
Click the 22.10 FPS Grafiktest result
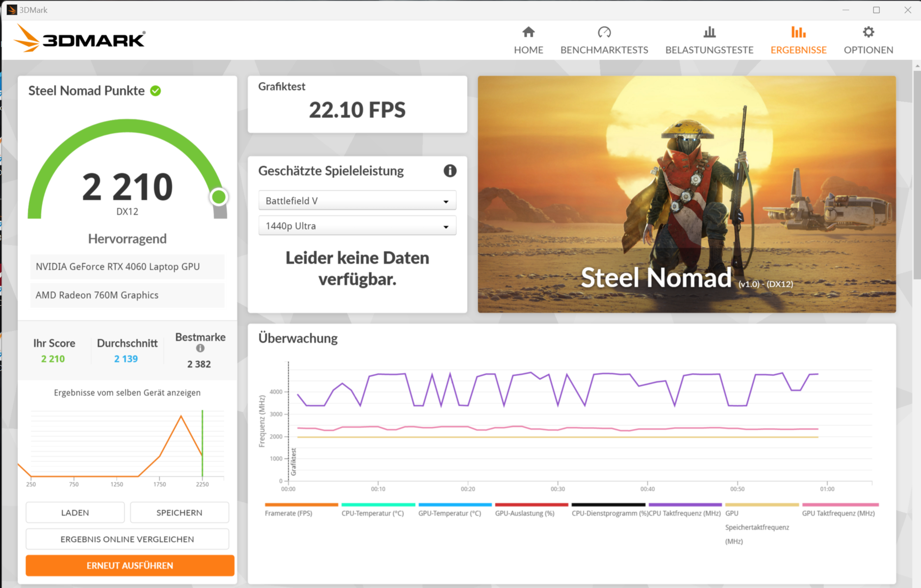pyautogui.click(x=357, y=110)
